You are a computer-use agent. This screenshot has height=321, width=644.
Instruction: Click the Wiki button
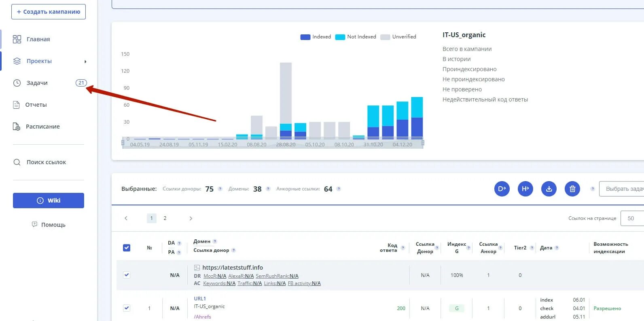tap(49, 201)
